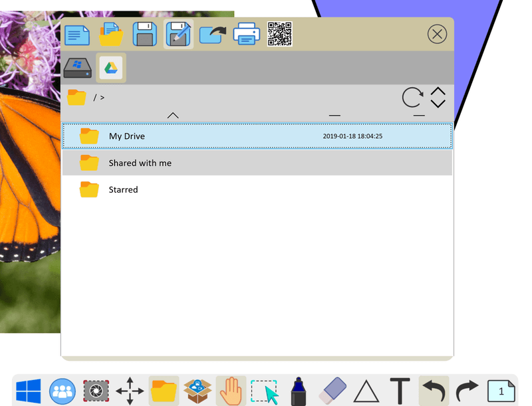Select the triangle shape tool
Image resolution: width=532 pixels, height=406 pixels.
tap(366, 391)
